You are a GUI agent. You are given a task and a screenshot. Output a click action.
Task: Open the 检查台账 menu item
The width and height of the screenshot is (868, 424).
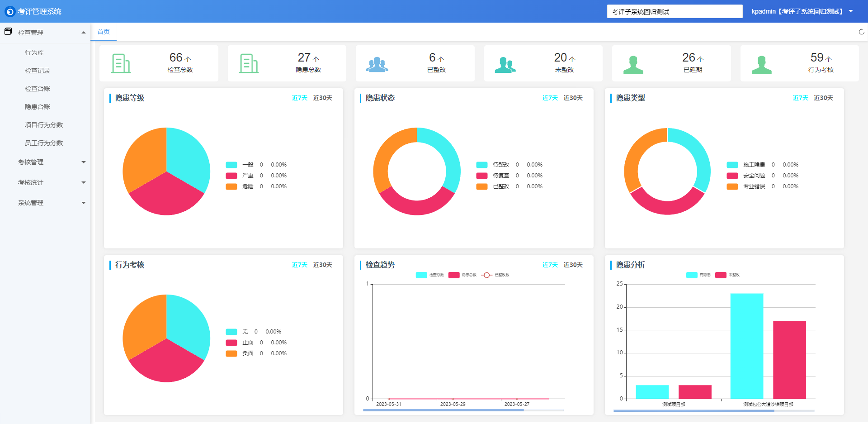pyautogui.click(x=38, y=89)
